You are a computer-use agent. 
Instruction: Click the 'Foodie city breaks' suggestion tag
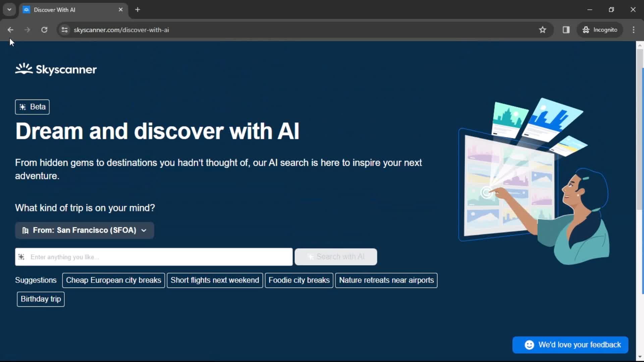point(299,280)
